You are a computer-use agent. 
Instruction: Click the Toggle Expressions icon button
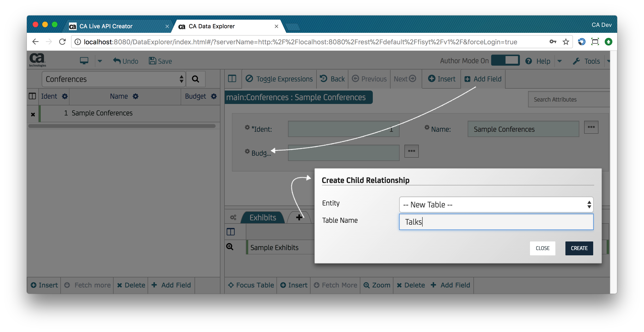249,79
